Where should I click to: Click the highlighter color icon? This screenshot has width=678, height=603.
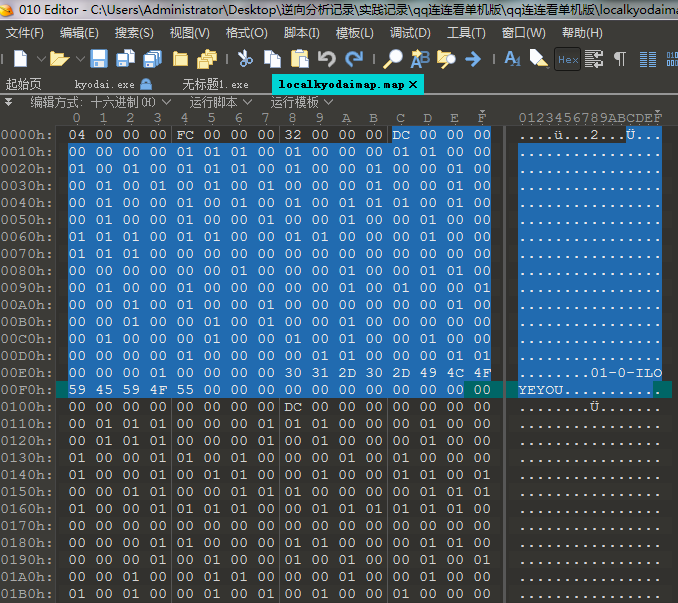[539, 59]
